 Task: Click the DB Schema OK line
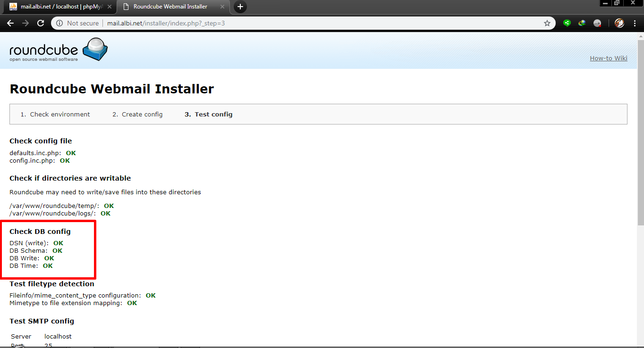pos(36,250)
